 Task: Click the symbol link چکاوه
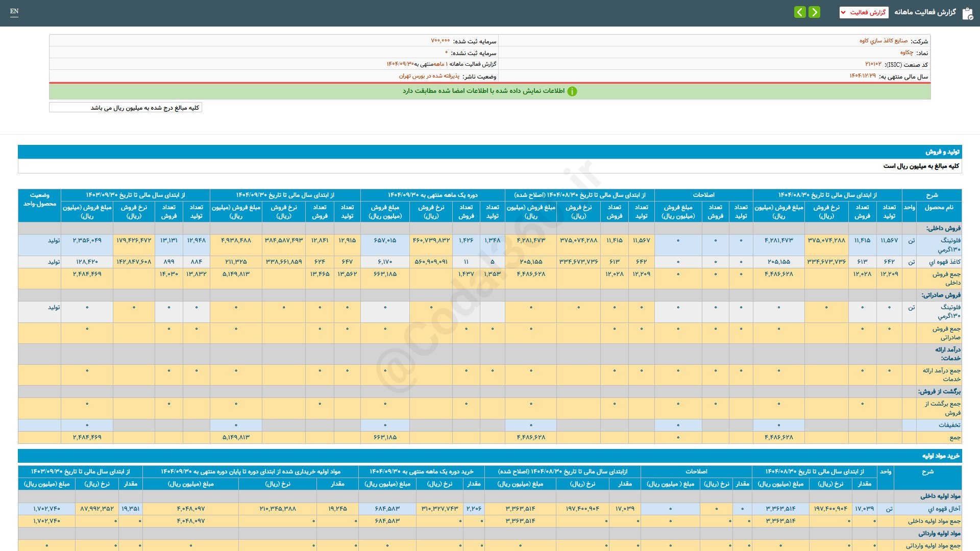tap(906, 53)
